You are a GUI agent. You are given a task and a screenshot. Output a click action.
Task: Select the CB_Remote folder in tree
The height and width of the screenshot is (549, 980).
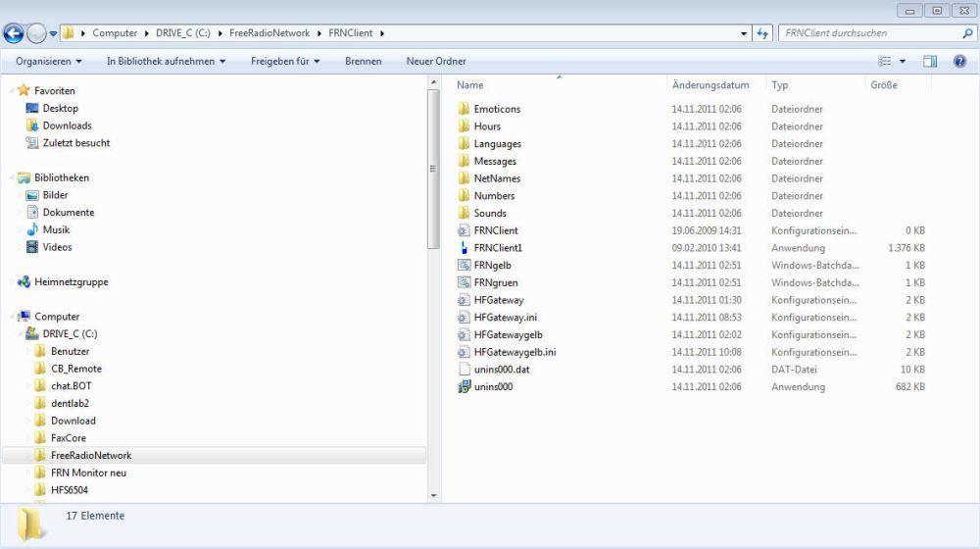76,369
